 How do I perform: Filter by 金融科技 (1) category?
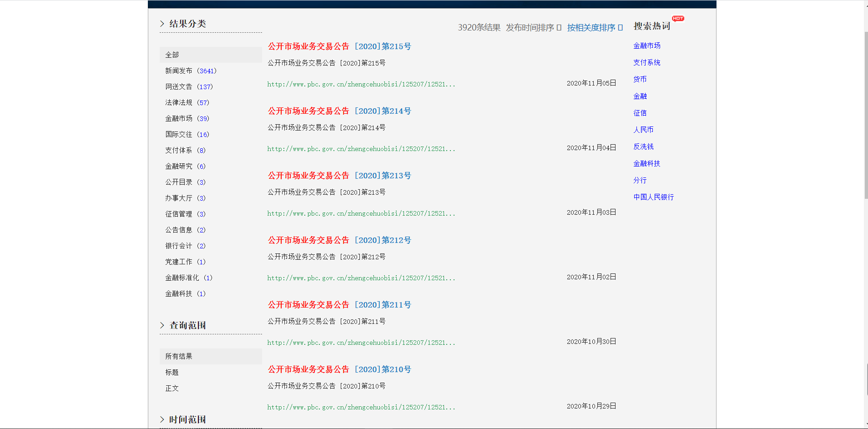pyautogui.click(x=185, y=294)
